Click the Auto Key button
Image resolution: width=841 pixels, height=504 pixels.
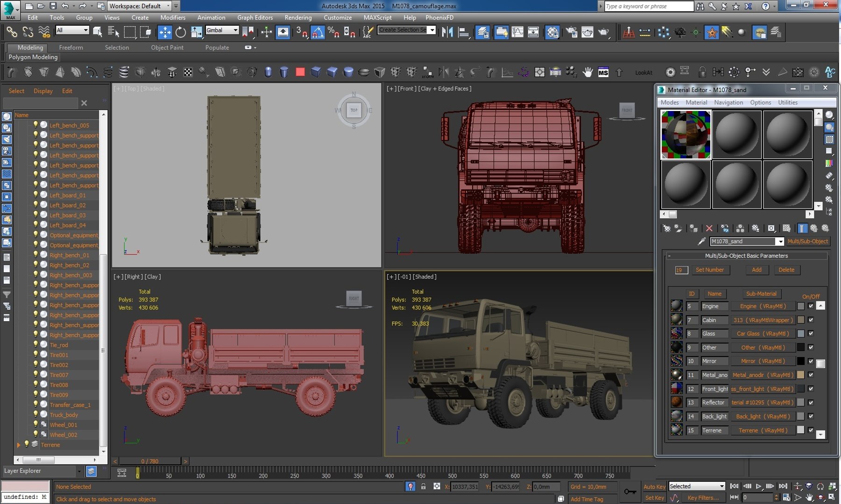pos(654,486)
